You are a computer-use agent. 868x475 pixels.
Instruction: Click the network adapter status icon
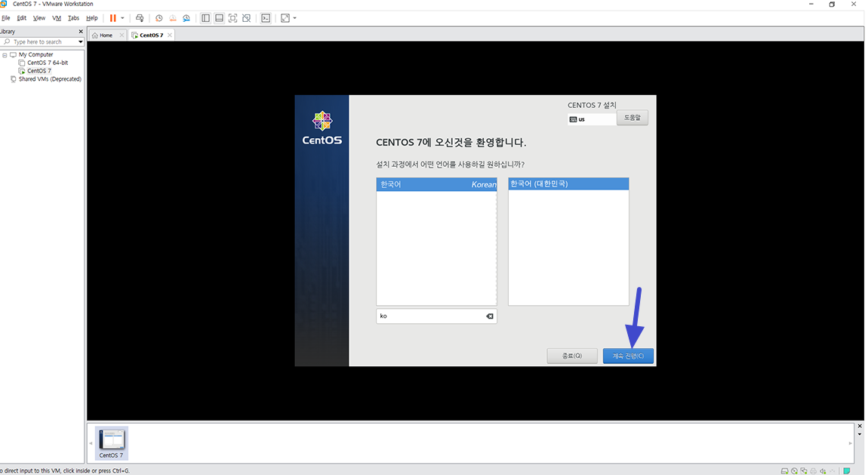click(804, 471)
